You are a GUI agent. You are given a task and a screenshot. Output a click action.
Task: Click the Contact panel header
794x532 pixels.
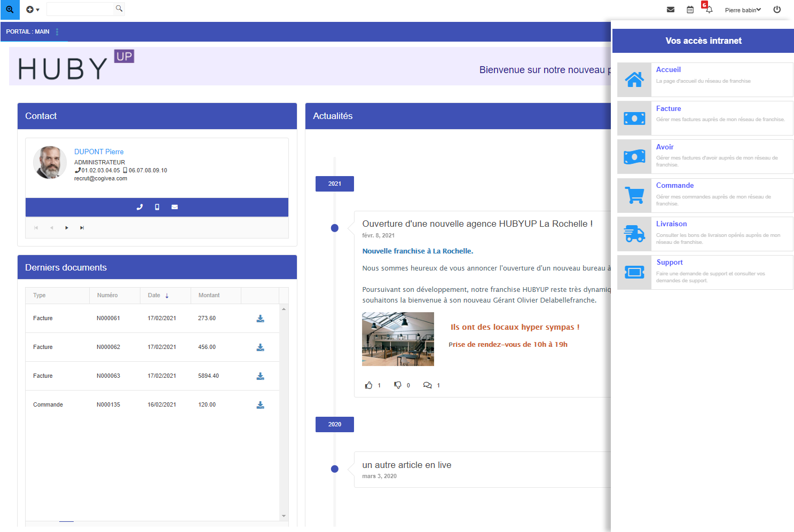(157, 116)
